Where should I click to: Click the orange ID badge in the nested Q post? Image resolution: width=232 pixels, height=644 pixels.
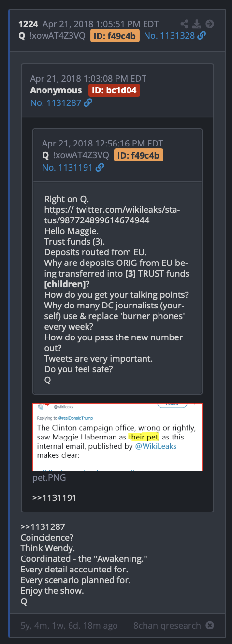(139, 155)
